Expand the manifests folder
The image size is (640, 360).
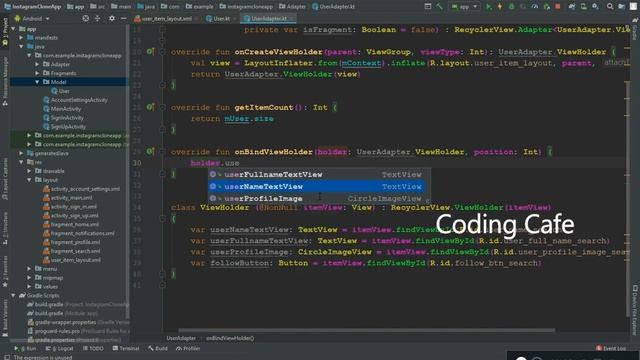pyautogui.click(x=21, y=38)
